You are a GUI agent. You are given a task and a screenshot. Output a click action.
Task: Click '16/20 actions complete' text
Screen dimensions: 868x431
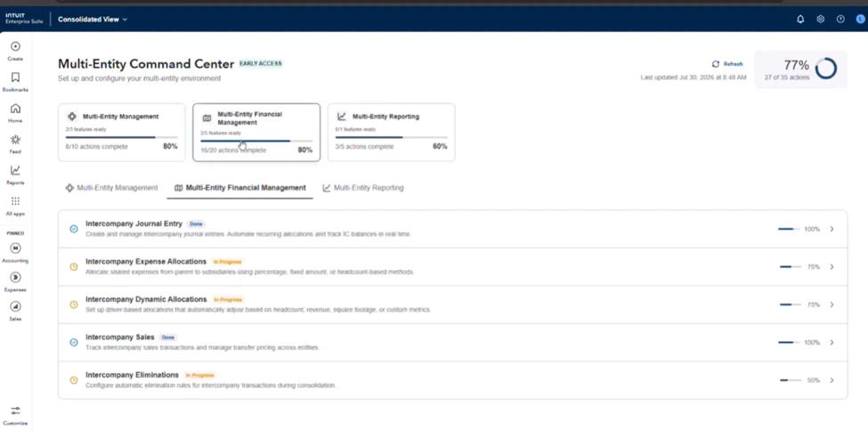click(x=233, y=150)
